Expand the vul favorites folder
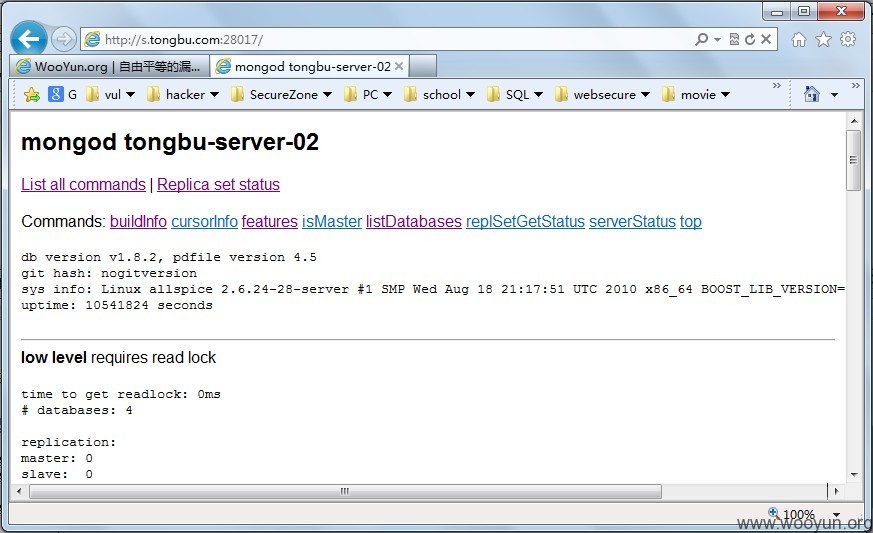 click(x=111, y=95)
